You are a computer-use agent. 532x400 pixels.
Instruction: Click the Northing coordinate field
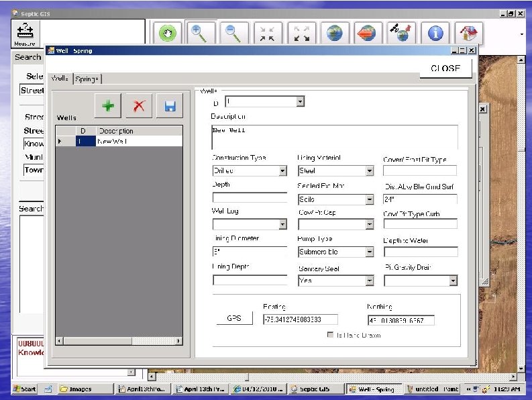tap(401, 320)
